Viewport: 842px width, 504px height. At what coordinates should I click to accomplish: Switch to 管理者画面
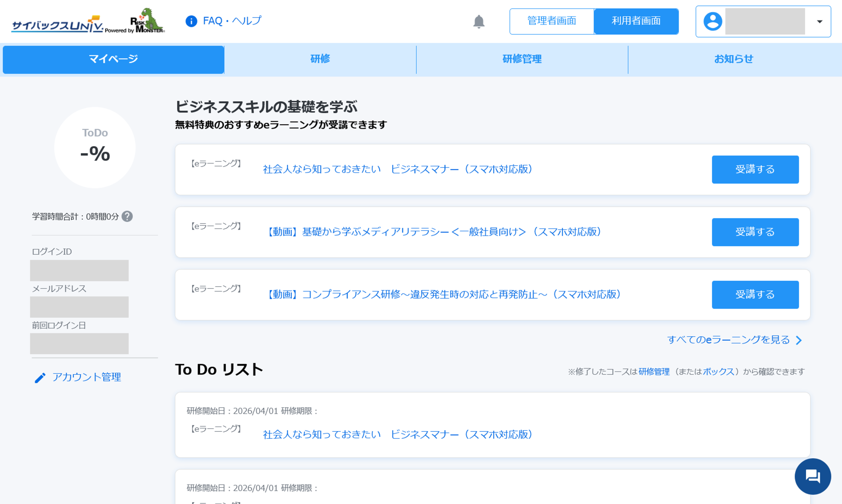click(552, 21)
